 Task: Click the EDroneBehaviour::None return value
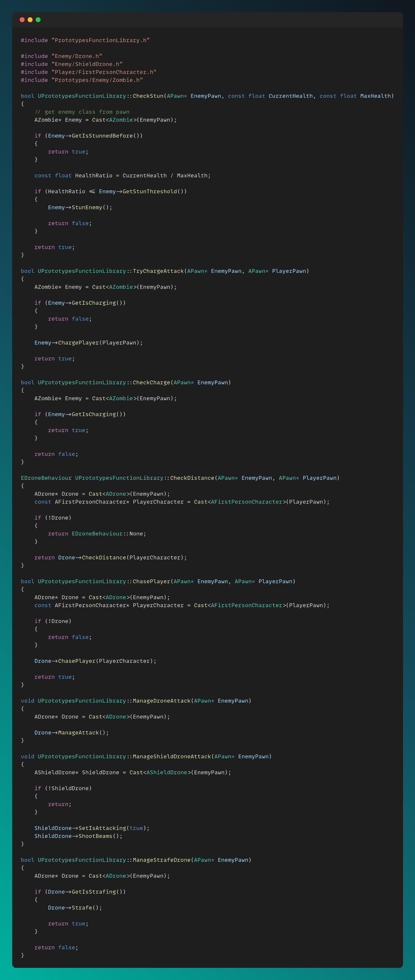tap(108, 534)
